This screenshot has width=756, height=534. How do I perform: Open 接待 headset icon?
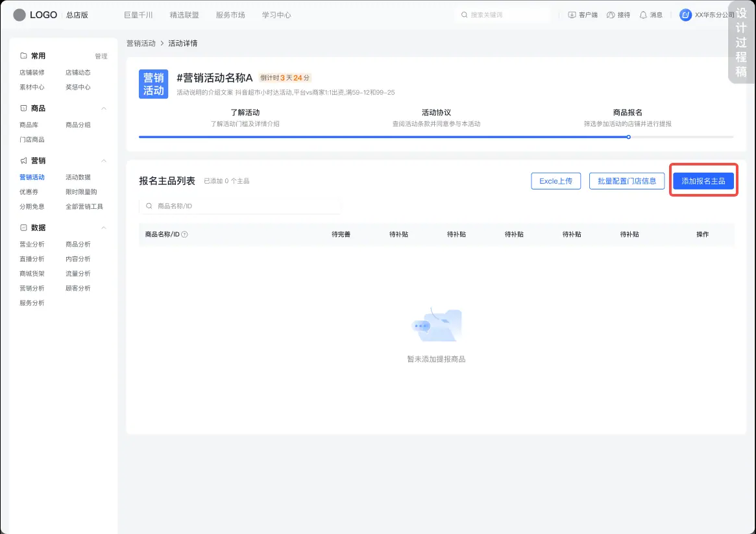[611, 15]
